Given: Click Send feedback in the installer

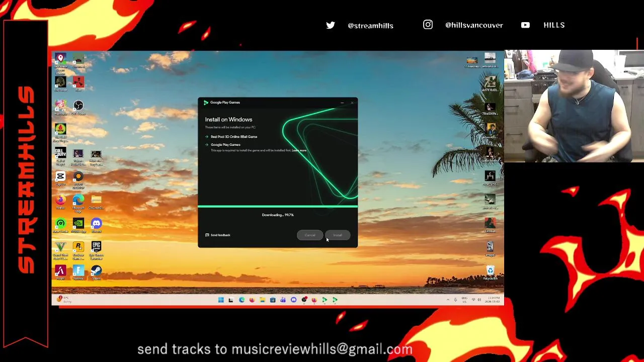Looking at the screenshot, I should [218, 235].
